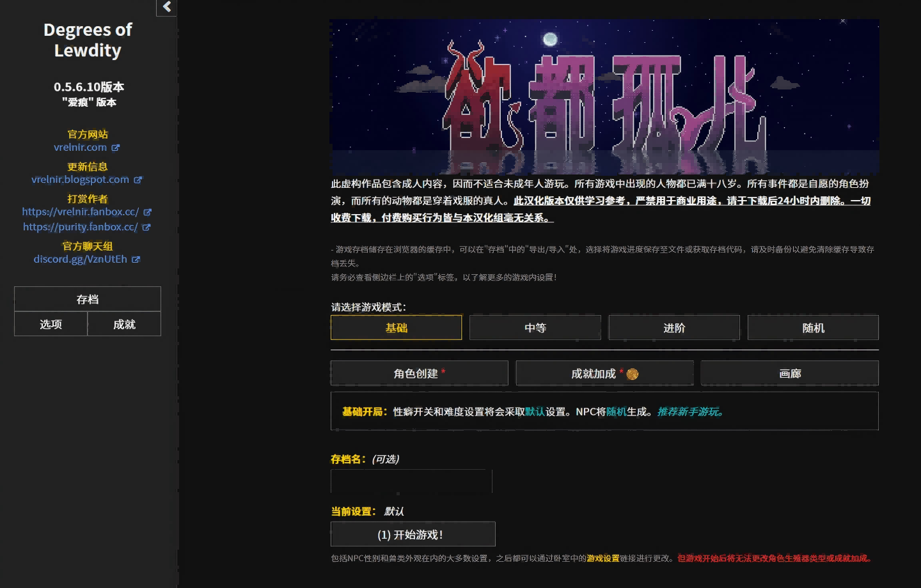Select the 基础 game mode
The height and width of the screenshot is (588, 921).
point(396,327)
